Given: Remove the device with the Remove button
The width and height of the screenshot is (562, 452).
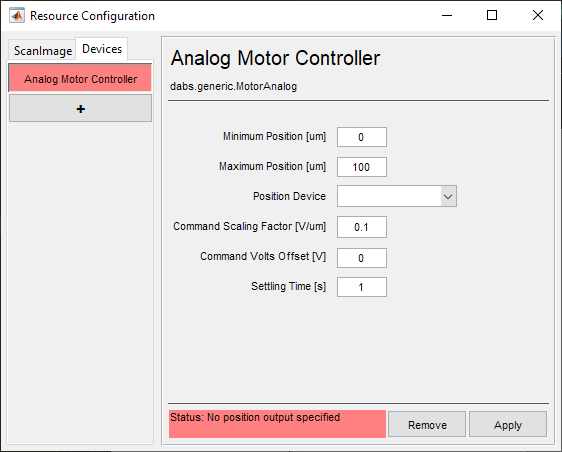Looking at the screenshot, I should click(x=427, y=424).
